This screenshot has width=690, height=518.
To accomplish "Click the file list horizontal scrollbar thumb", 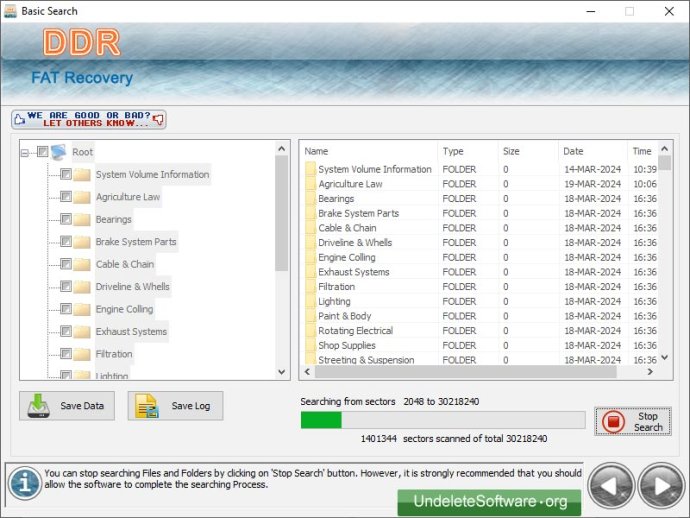I will pyautogui.click(x=466, y=372).
